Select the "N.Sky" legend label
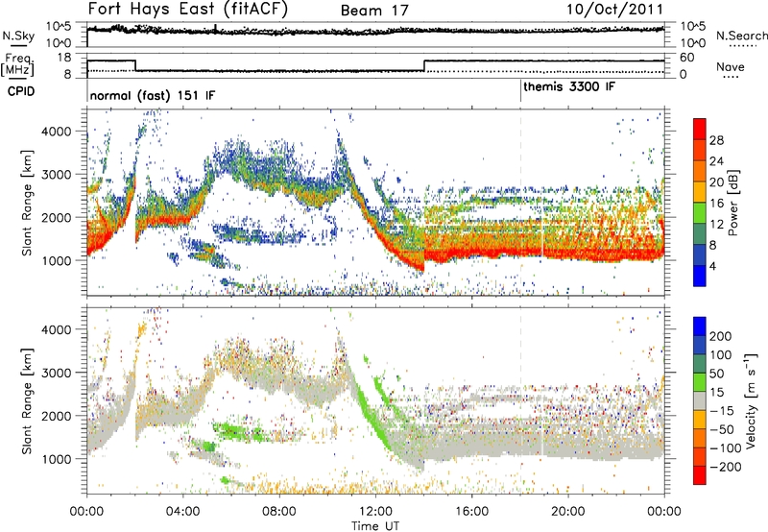Viewport: 768px width, 532px height. pos(18,36)
